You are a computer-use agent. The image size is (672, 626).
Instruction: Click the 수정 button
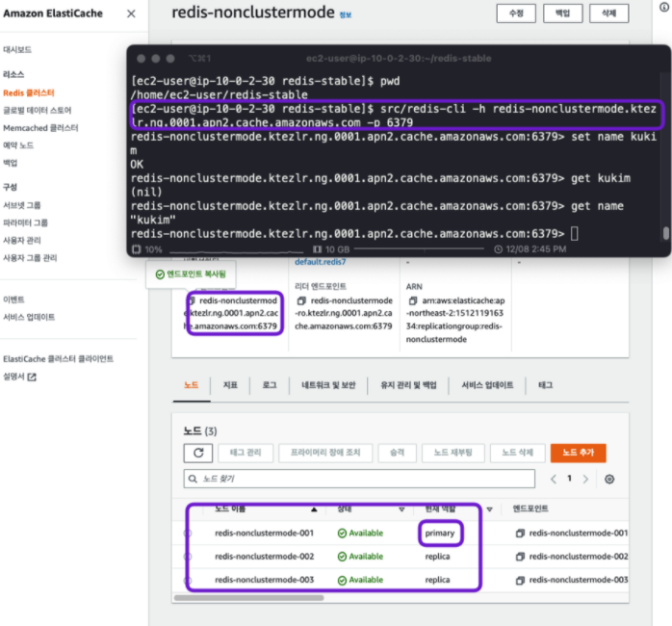[516, 13]
